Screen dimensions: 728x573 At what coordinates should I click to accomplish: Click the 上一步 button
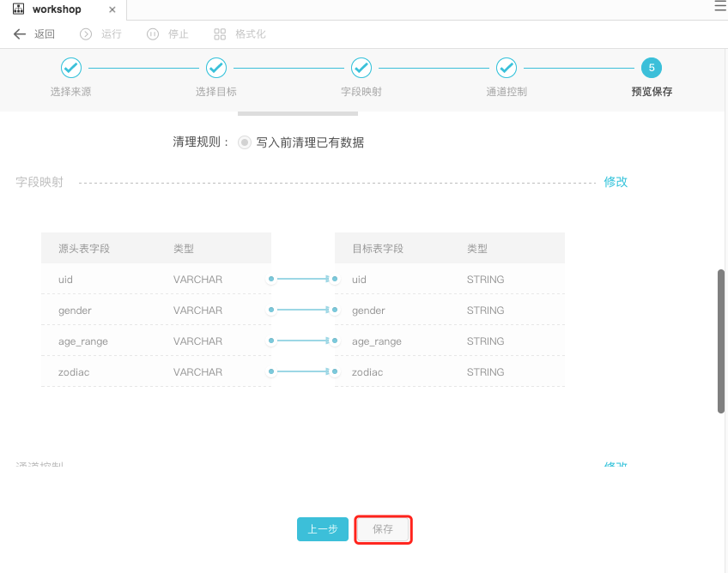coord(323,529)
